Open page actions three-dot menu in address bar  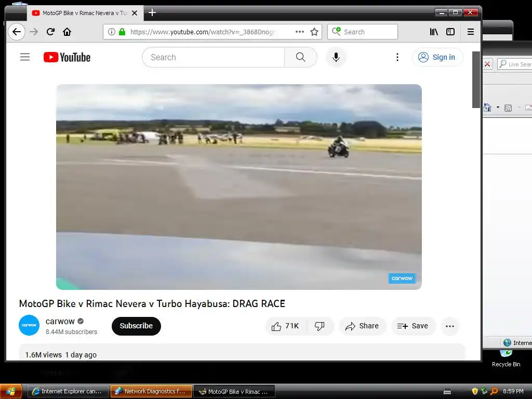pos(300,32)
